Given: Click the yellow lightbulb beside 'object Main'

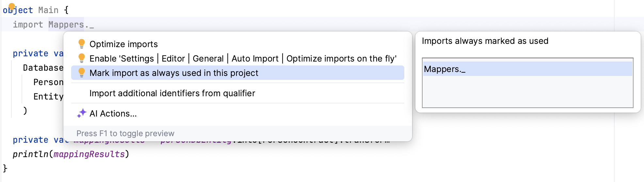Looking at the screenshot, I should tap(12, 7).
